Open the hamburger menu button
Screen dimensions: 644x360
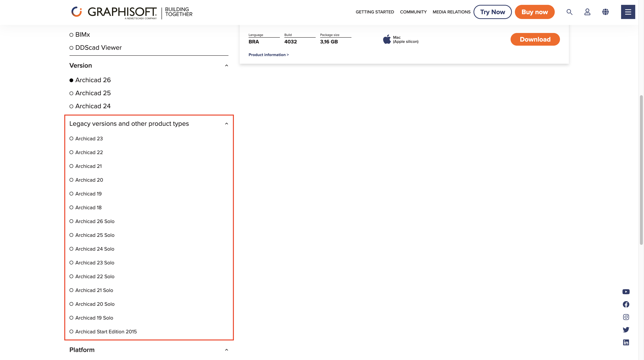pyautogui.click(x=628, y=12)
